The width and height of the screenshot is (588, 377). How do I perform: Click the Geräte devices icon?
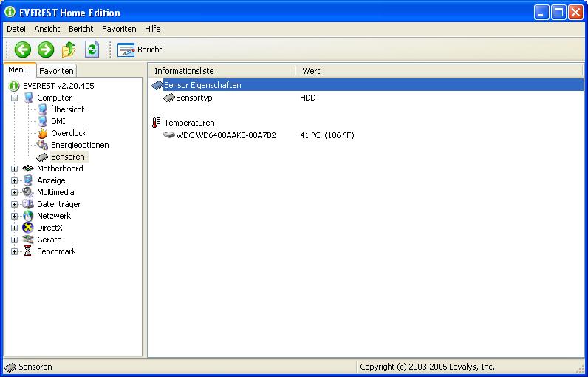click(28, 240)
